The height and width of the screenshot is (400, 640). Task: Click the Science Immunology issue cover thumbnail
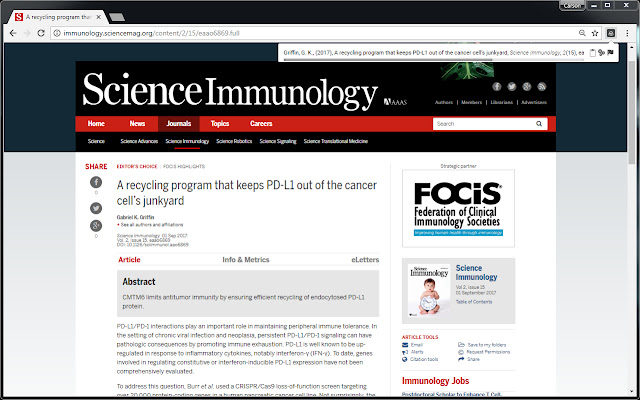[x=429, y=291]
